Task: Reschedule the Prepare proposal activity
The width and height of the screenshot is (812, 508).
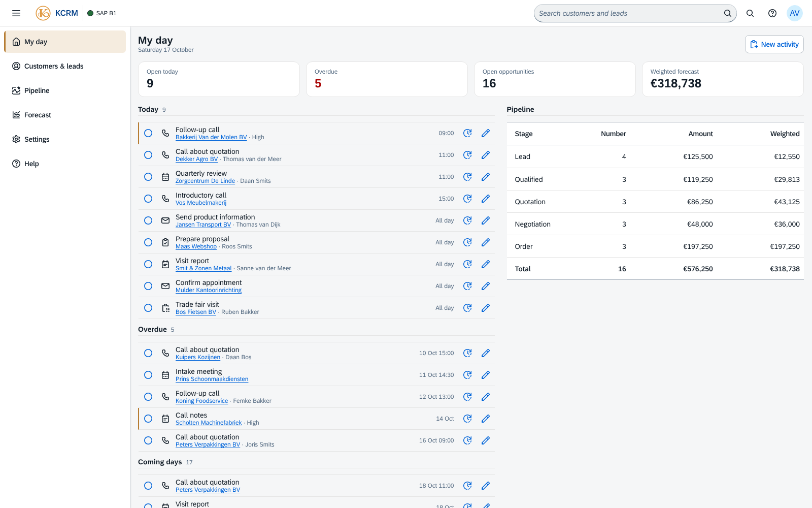Action: (467, 242)
